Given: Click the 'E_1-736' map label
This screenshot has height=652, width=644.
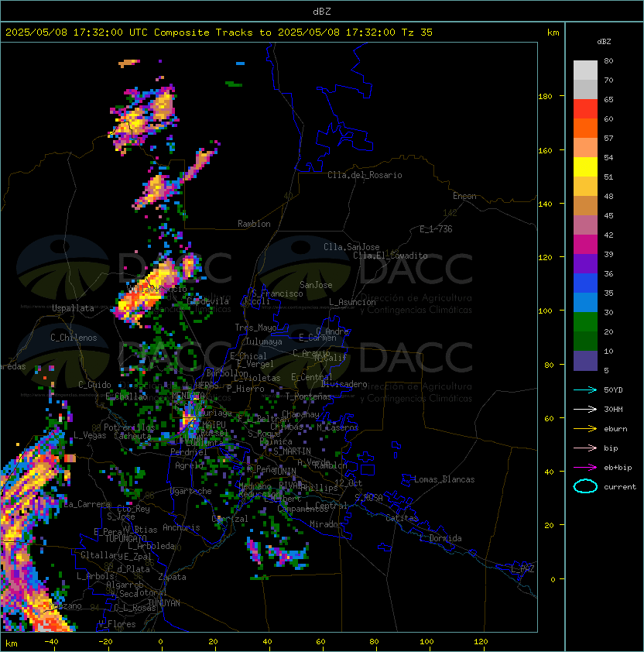Looking at the screenshot, I should (x=436, y=229).
